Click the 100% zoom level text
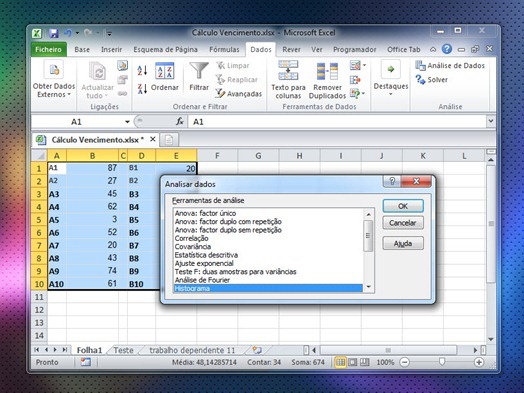The width and height of the screenshot is (524, 393). pos(385,362)
